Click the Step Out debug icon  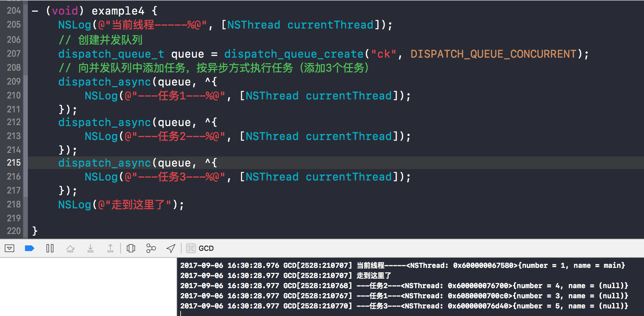point(110,248)
